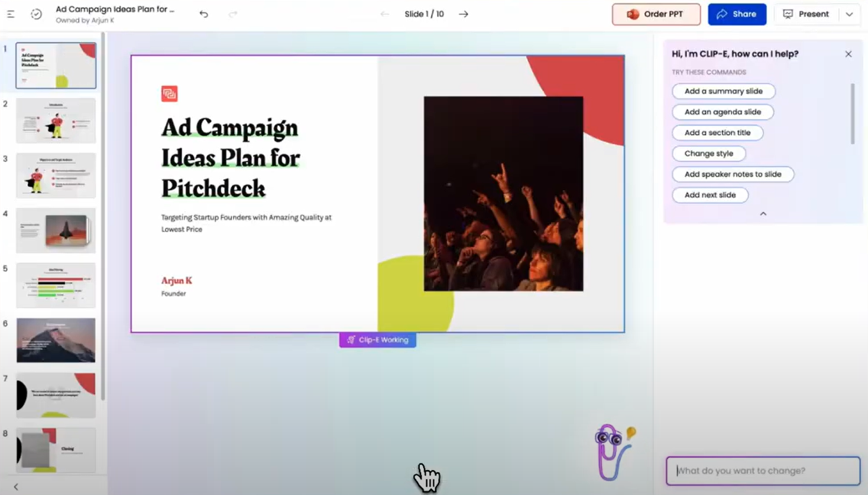Open the hamburger menu icon
The image size is (868, 495).
pyautogui.click(x=11, y=14)
